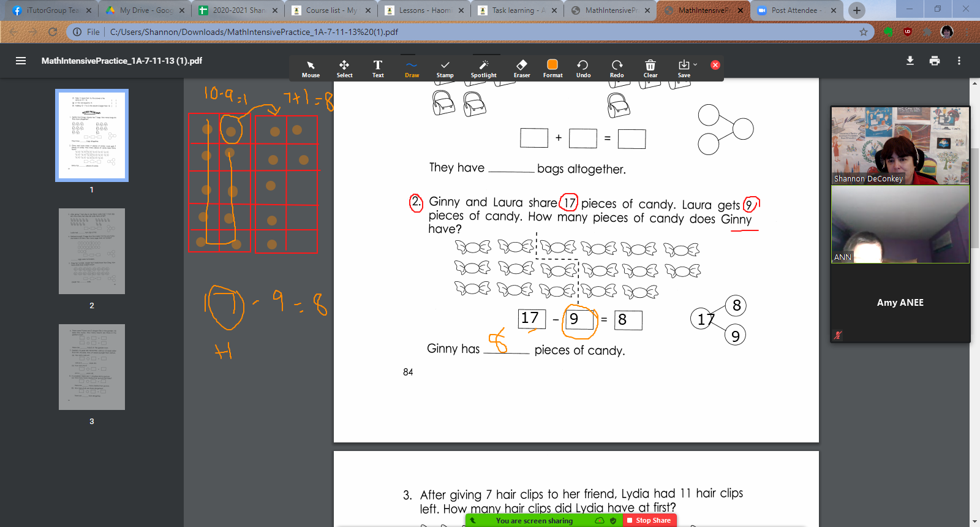980x527 pixels.
Task: Activate the Draw annotation tool
Action: pyautogui.click(x=412, y=68)
